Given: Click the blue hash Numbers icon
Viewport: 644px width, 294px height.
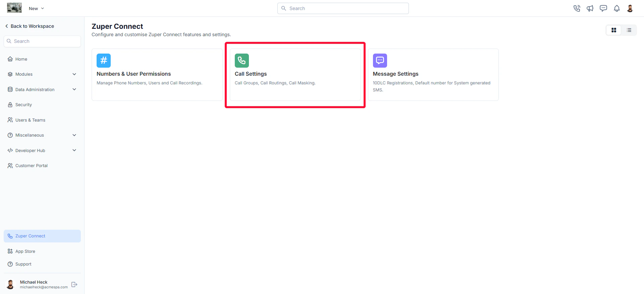Looking at the screenshot, I should (104, 61).
